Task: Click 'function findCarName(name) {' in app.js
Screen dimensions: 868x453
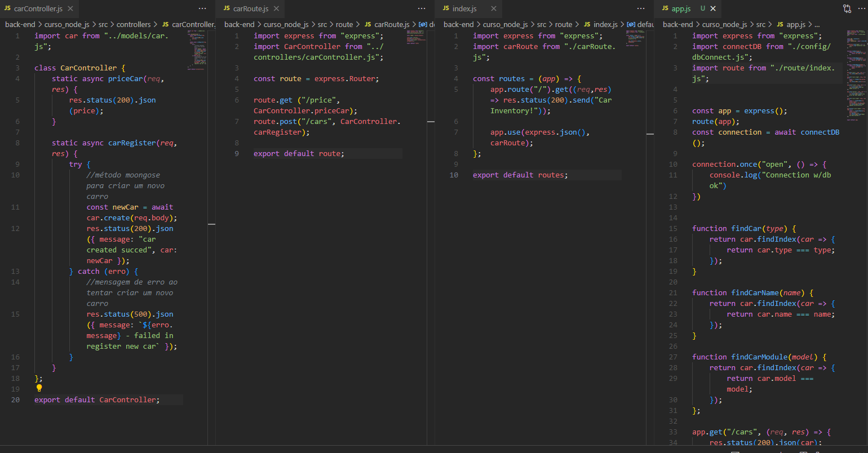Action: [x=753, y=292]
